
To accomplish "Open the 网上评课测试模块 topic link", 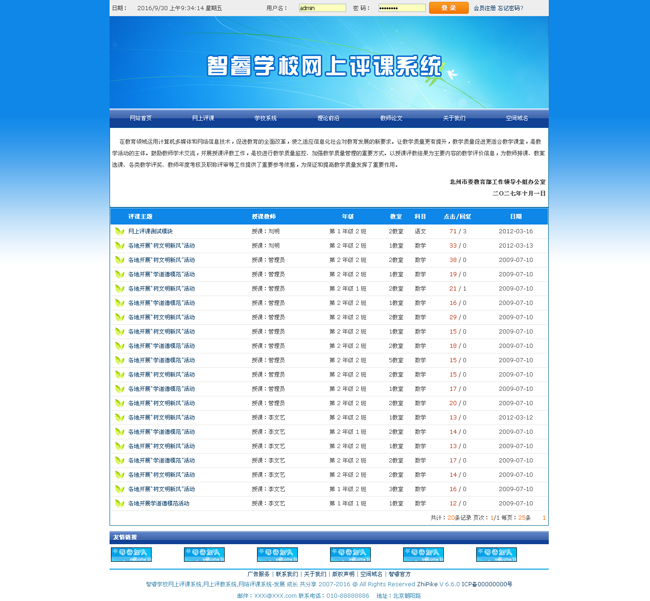I will [x=150, y=231].
